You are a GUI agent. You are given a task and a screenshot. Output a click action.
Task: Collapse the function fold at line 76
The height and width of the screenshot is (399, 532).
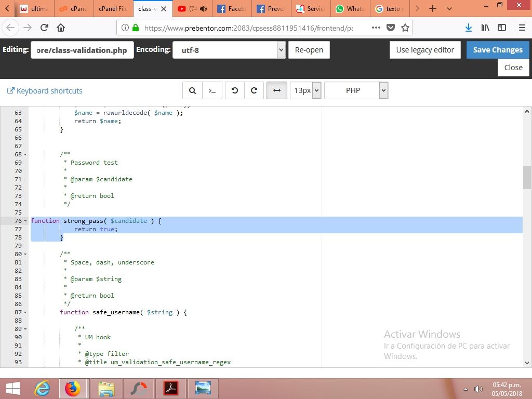click(x=25, y=221)
